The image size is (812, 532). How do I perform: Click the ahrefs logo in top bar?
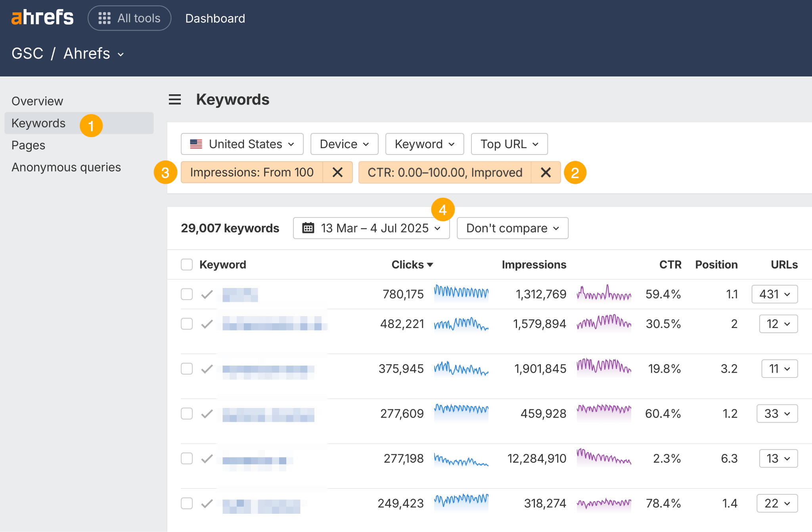[42, 17]
